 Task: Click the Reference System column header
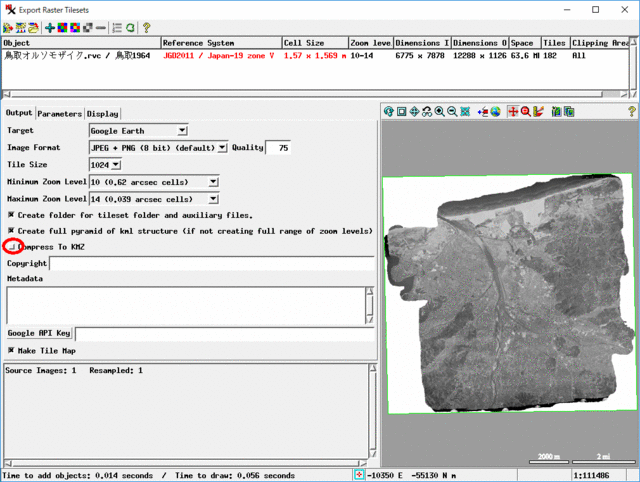[x=222, y=43]
